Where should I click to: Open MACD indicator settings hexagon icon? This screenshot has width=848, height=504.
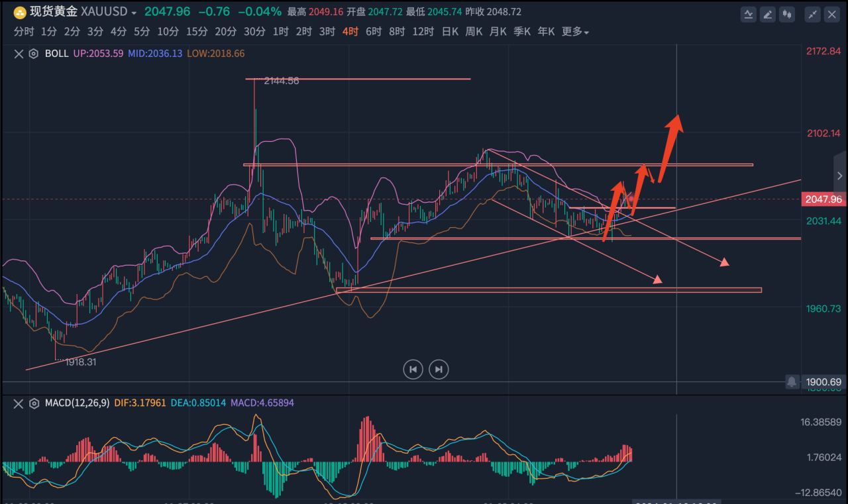click(x=33, y=403)
